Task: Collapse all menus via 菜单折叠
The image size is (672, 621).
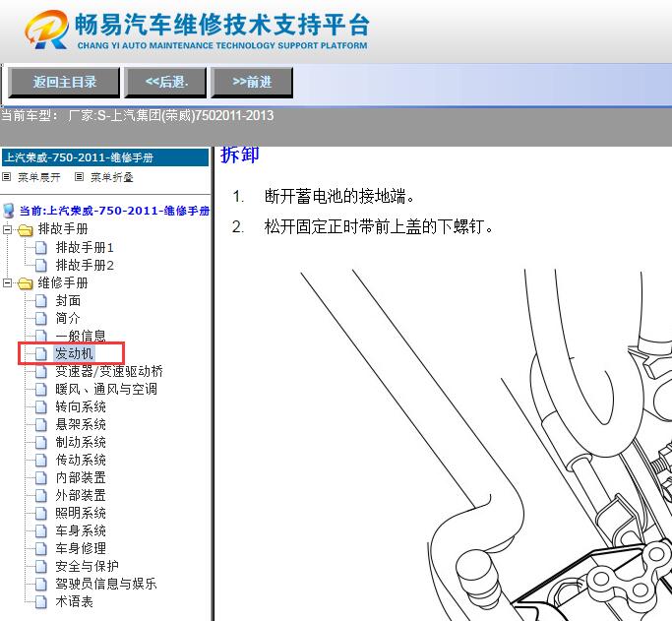Action: [x=112, y=177]
